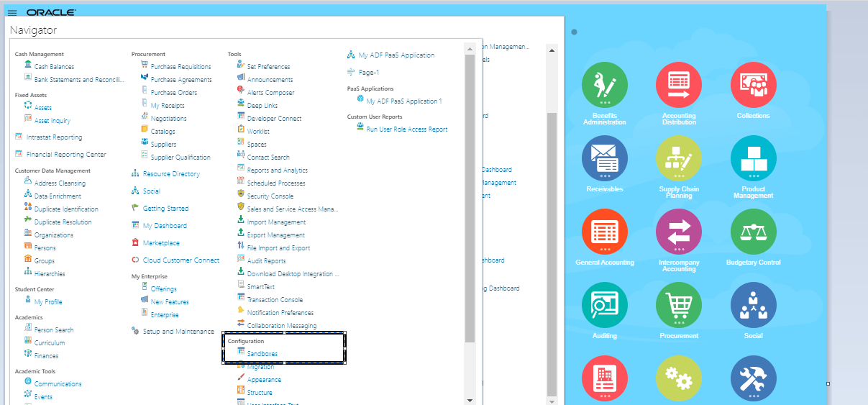Select the General Accounting icon
The width and height of the screenshot is (868, 405).
pos(604,232)
